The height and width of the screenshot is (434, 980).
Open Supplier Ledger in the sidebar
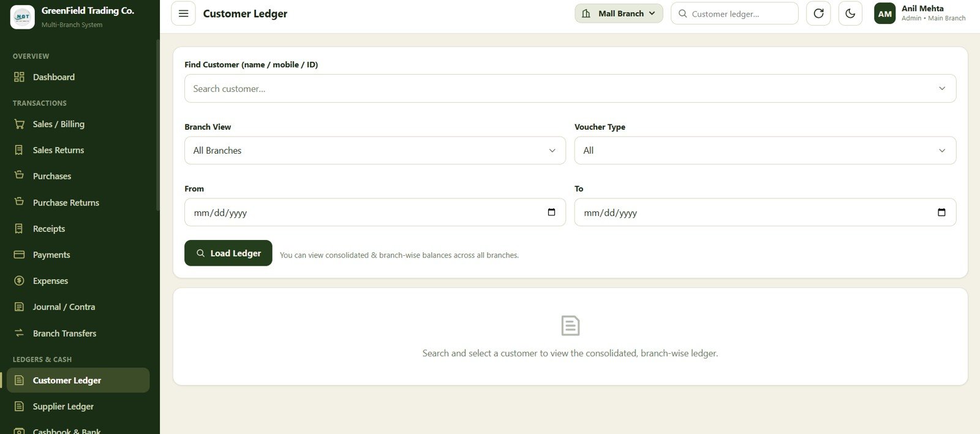[78, 406]
